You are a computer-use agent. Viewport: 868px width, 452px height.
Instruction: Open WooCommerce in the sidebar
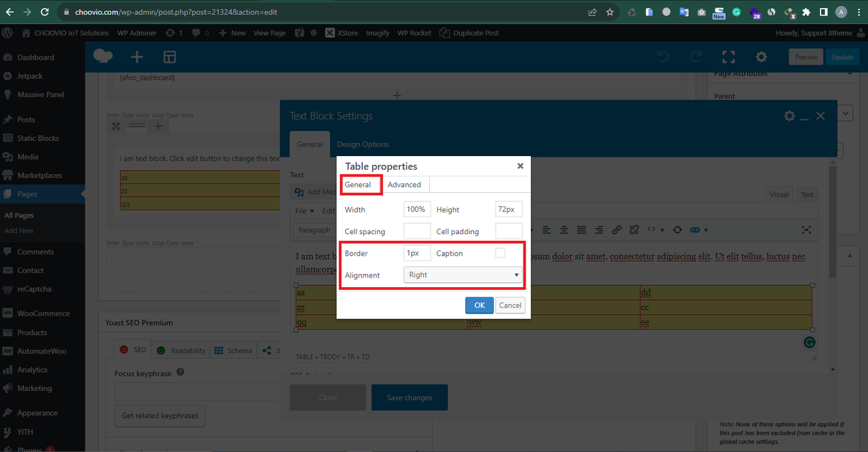pyautogui.click(x=43, y=314)
